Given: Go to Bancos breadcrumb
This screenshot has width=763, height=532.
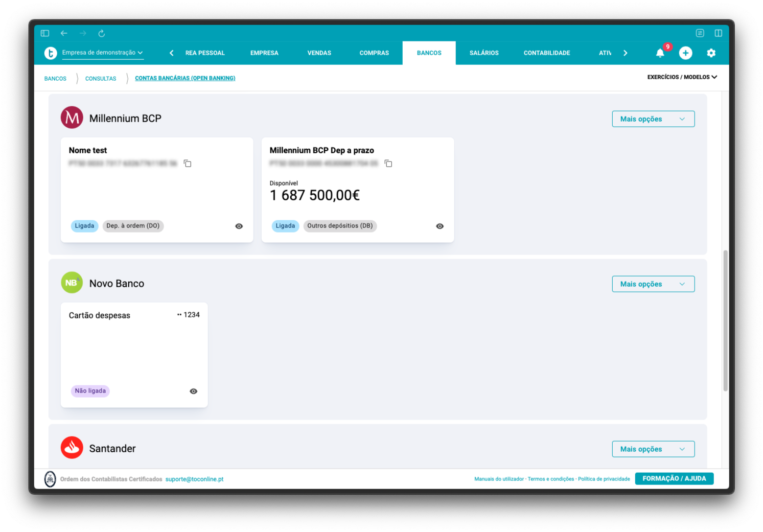Looking at the screenshot, I should (55, 79).
